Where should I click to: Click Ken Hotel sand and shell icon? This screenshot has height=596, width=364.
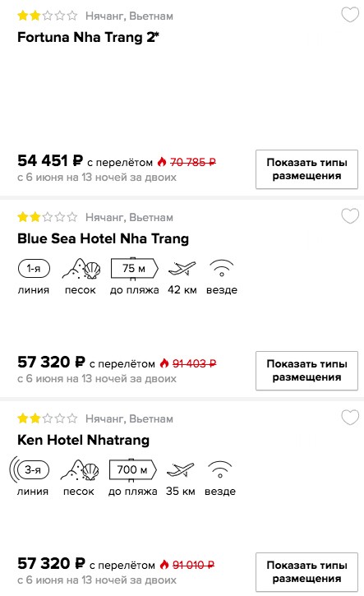[80, 469]
